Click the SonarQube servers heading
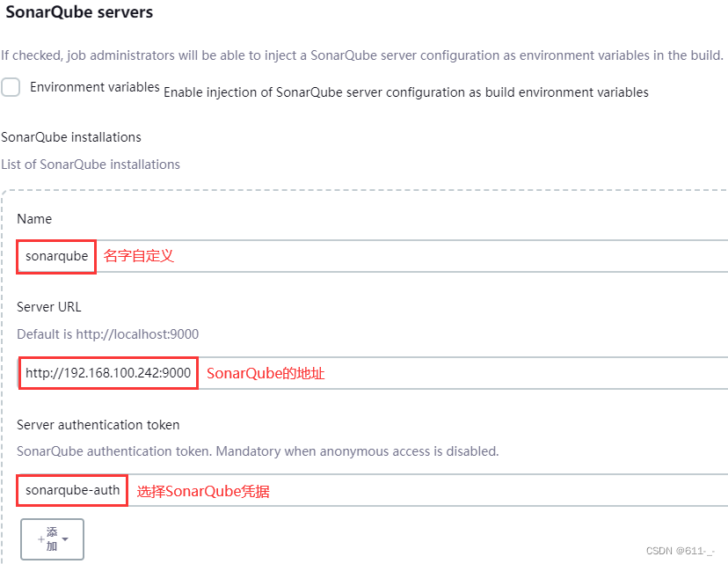Image resolution: width=728 pixels, height=564 pixels. pyautogui.click(x=79, y=12)
